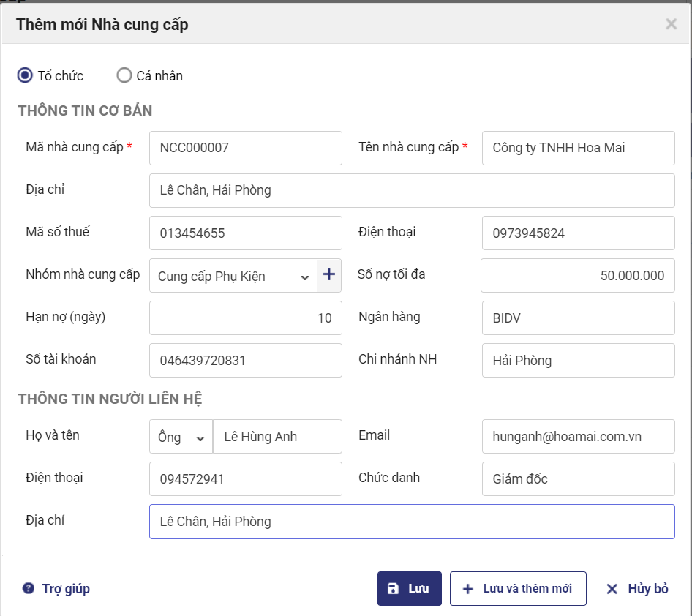Cancel with the Hủy bỏ button
The width and height of the screenshot is (692, 616).
pyautogui.click(x=637, y=588)
